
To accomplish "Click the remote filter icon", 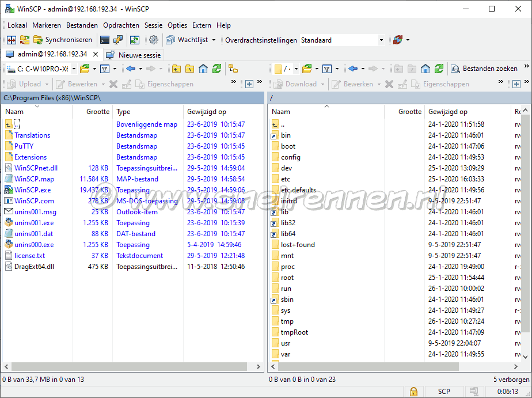I will click(327, 69).
